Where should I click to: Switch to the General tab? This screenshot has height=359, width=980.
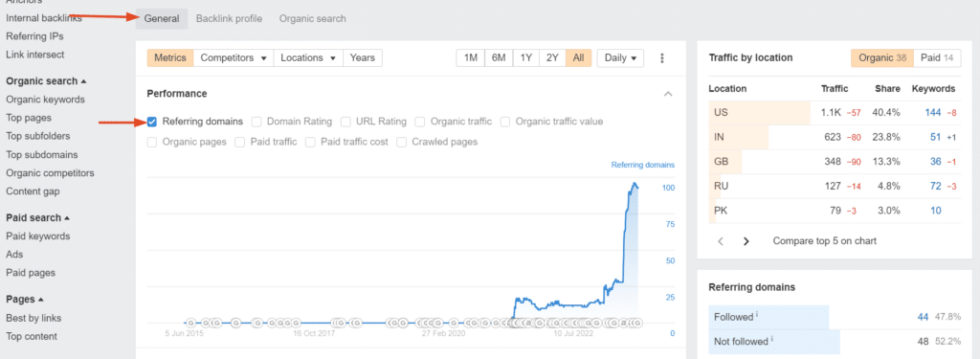coord(162,19)
